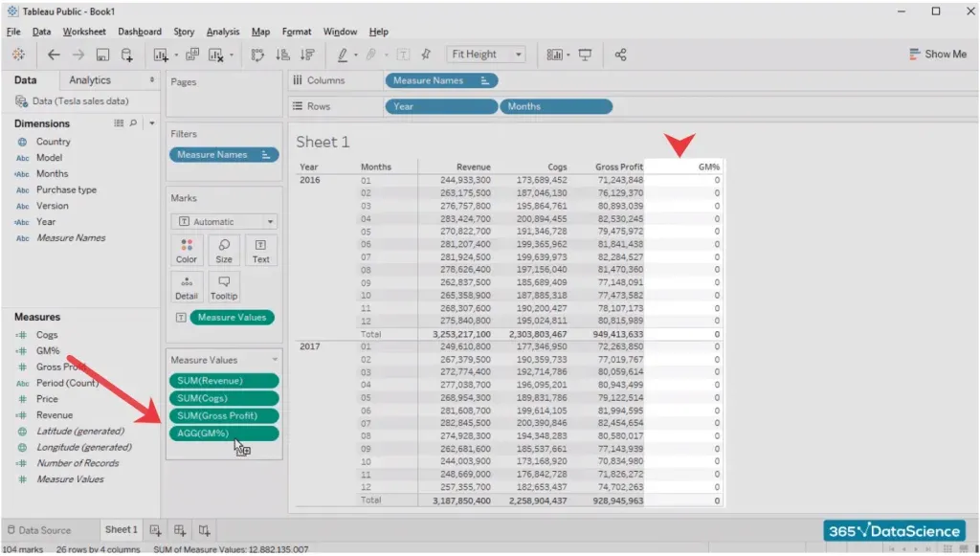Open the Analysis menu
Screen dimensions: 980x556
point(223,32)
